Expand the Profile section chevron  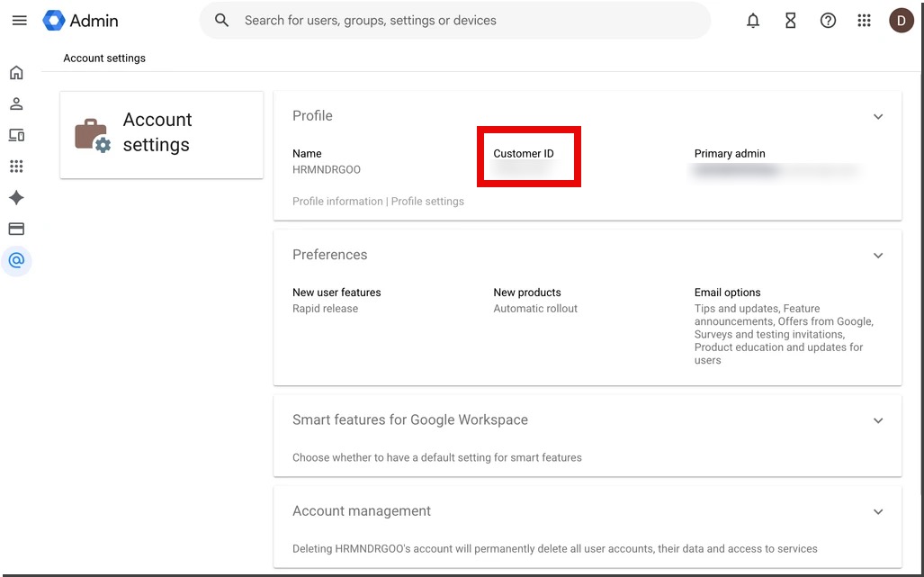pos(878,117)
